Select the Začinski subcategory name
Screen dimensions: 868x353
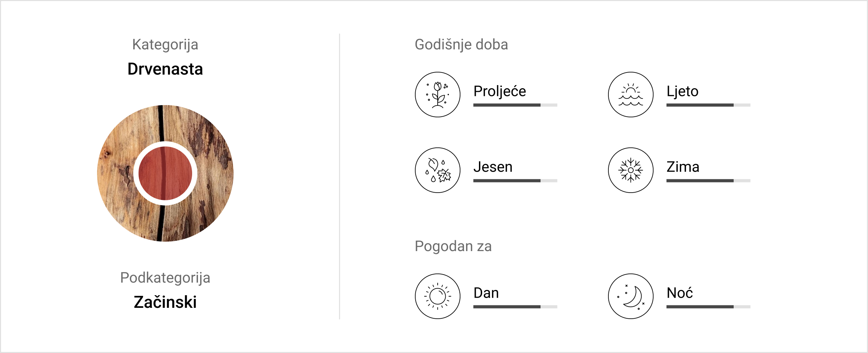165,302
